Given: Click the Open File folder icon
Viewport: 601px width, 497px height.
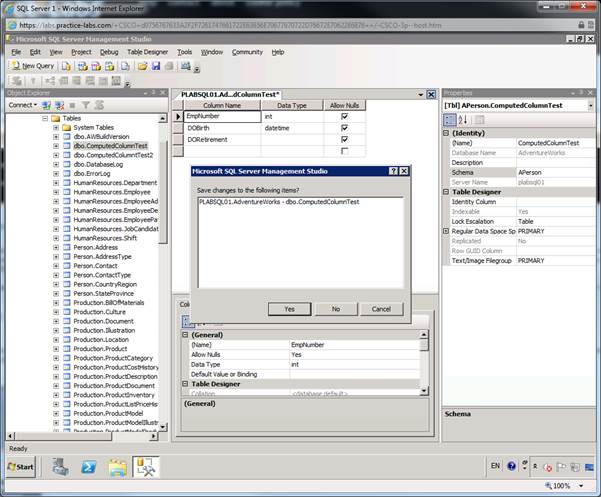Looking at the screenshot, I should (143, 66).
